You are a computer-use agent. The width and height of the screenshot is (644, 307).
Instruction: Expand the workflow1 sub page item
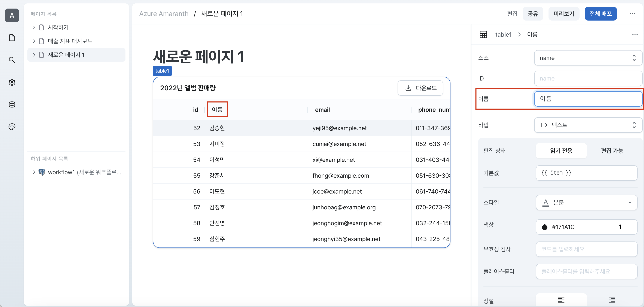coord(34,172)
